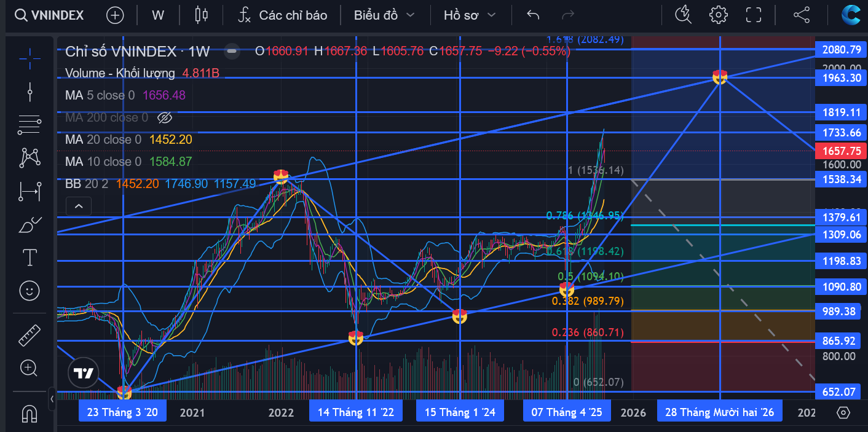Open the TradingView logo link

pos(83,372)
